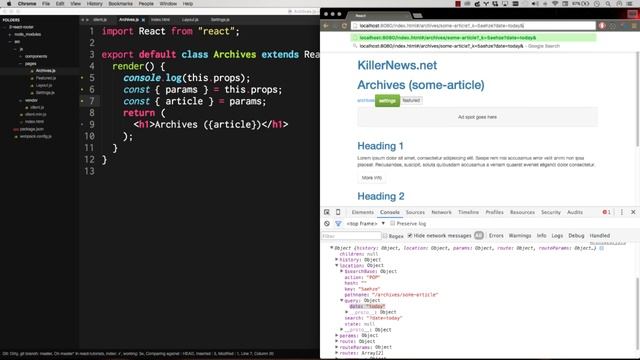Click the red extension icon beside address bar

click(x=602, y=26)
